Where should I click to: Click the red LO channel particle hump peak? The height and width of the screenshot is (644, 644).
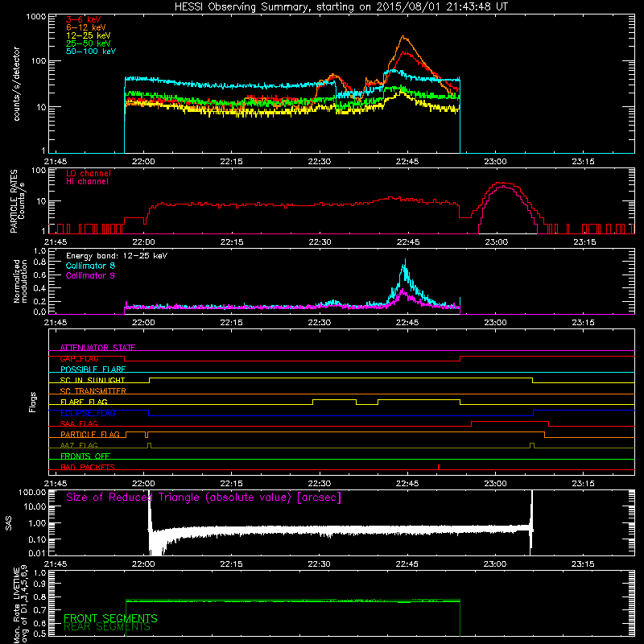tap(503, 183)
